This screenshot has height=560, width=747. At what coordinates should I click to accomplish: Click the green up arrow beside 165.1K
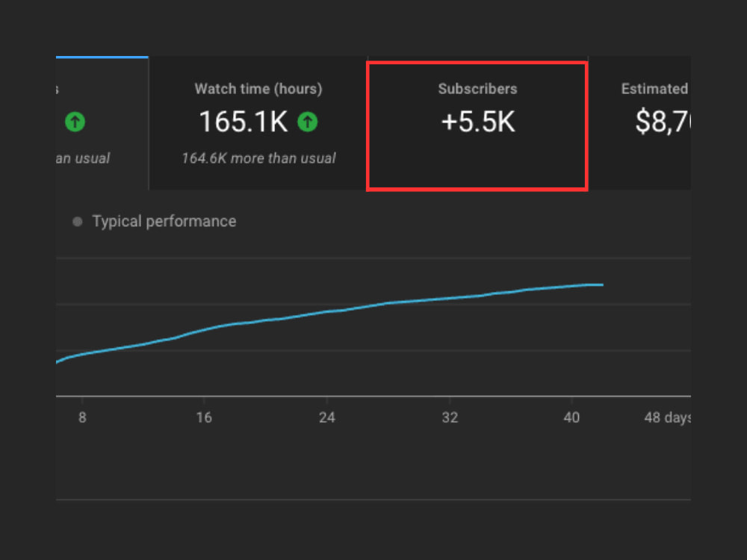[307, 122]
